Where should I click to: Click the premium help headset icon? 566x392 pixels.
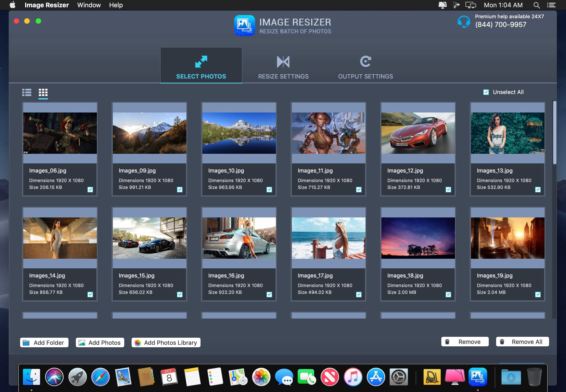[464, 22]
